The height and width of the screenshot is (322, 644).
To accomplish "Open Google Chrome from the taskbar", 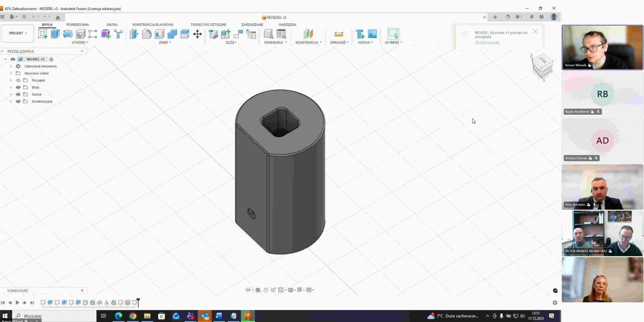I will pyautogui.click(x=133, y=316).
